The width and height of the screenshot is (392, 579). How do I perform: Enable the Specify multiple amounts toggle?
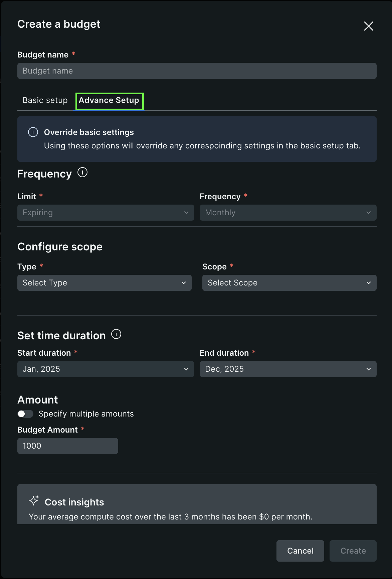[x=25, y=414]
